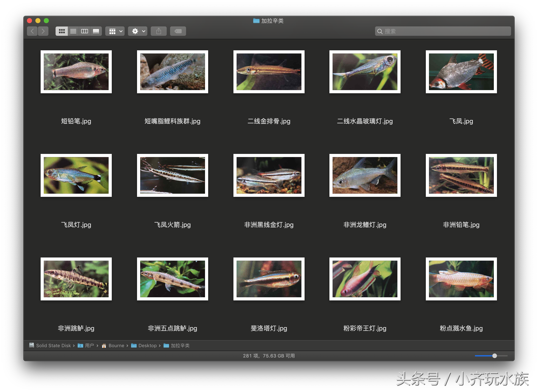The width and height of the screenshot is (538, 392).
Task: Zoom the Finder window with green button
Action: click(47, 21)
